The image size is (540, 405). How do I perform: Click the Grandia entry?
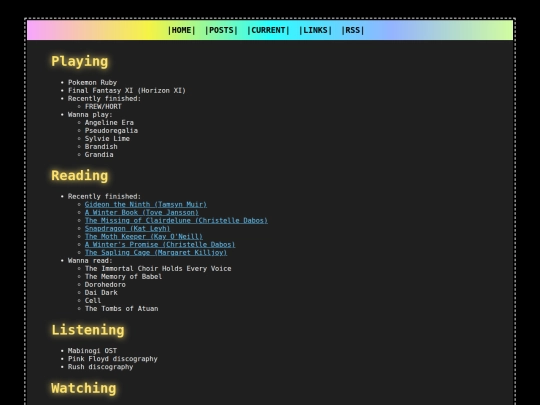coord(99,155)
